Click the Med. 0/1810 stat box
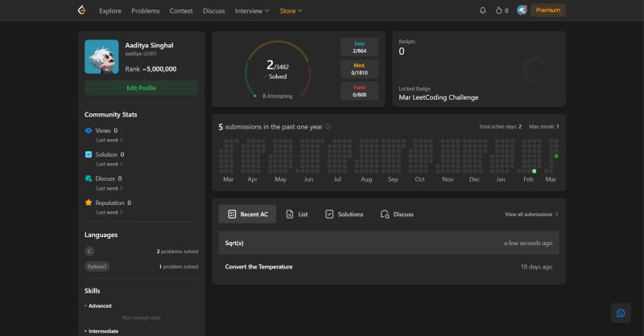The width and height of the screenshot is (644, 336). point(359,69)
